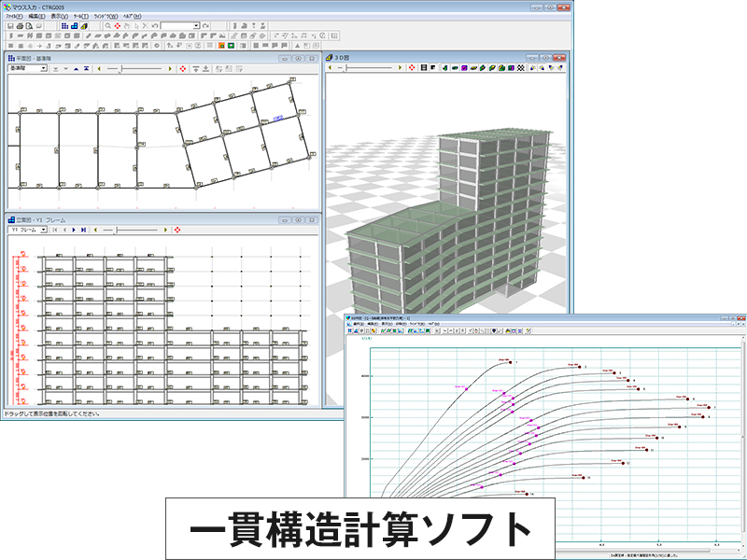The height and width of the screenshot is (560, 747).
Task: Select the magnifier zoom tool
Action: [108, 26]
